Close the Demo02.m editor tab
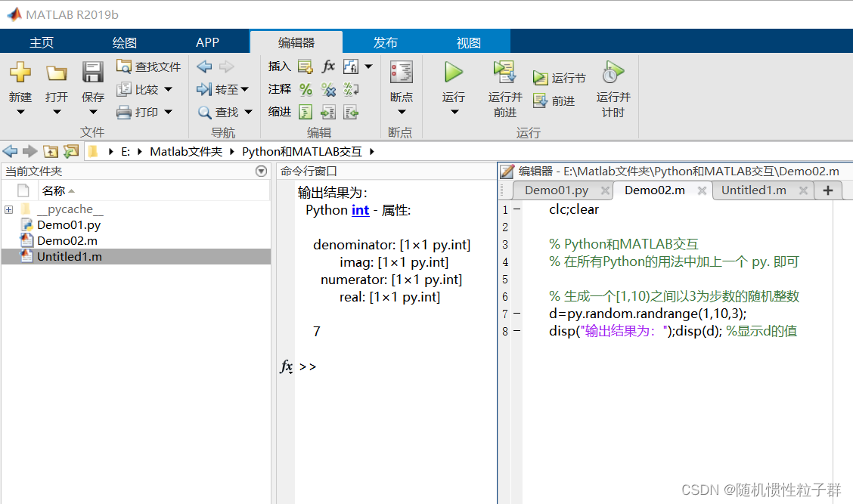Viewport: 853px width, 504px height. tap(702, 190)
